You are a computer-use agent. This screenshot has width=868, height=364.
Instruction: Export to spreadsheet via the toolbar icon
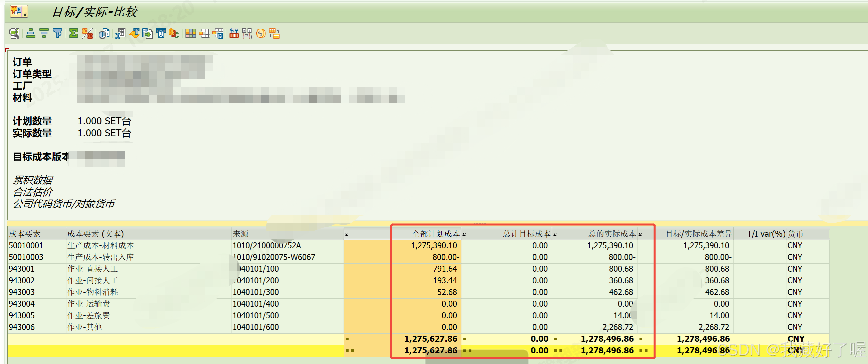pyautogui.click(x=120, y=33)
